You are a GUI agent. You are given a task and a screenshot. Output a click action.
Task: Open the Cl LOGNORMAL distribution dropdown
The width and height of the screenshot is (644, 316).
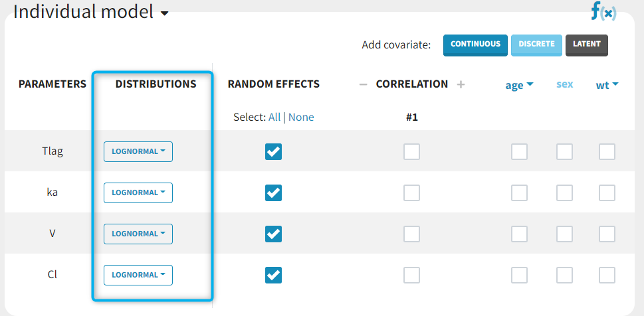click(138, 275)
